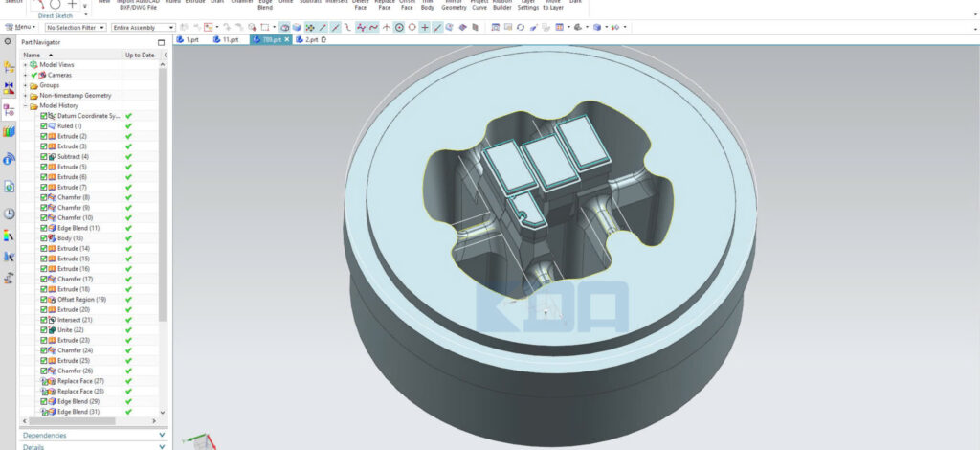Screen dimensions: 980x450
Task: Open the Assembly Navigator sidebar tab
Action: 9,67
